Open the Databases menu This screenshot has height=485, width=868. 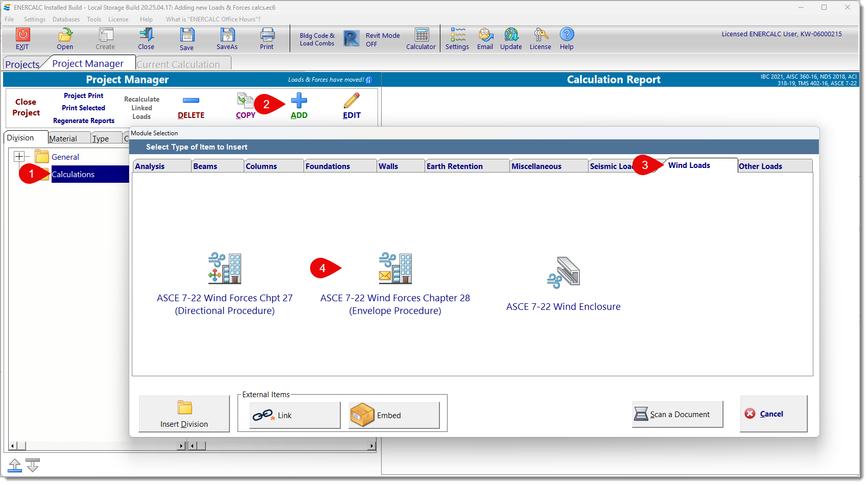coord(66,19)
